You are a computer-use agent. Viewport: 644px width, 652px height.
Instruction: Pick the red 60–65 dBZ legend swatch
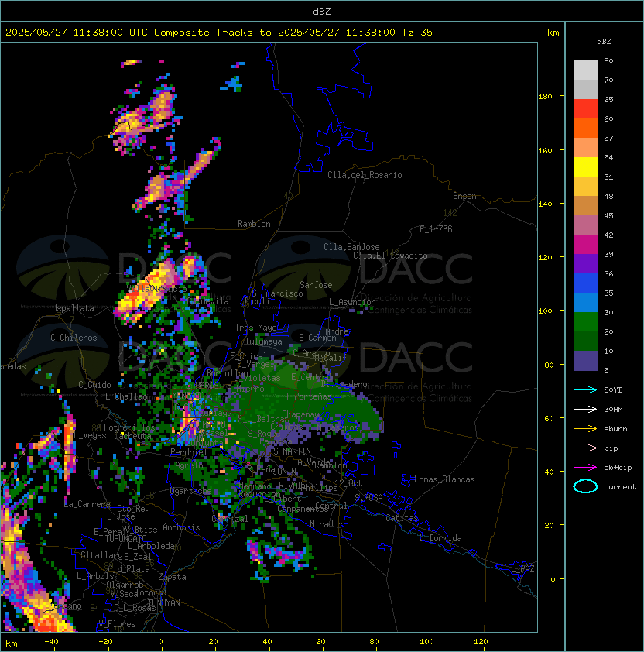coord(585,109)
